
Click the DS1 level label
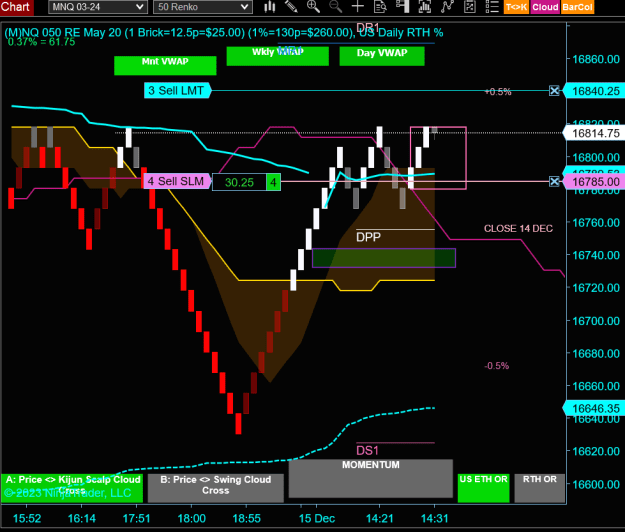367,451
